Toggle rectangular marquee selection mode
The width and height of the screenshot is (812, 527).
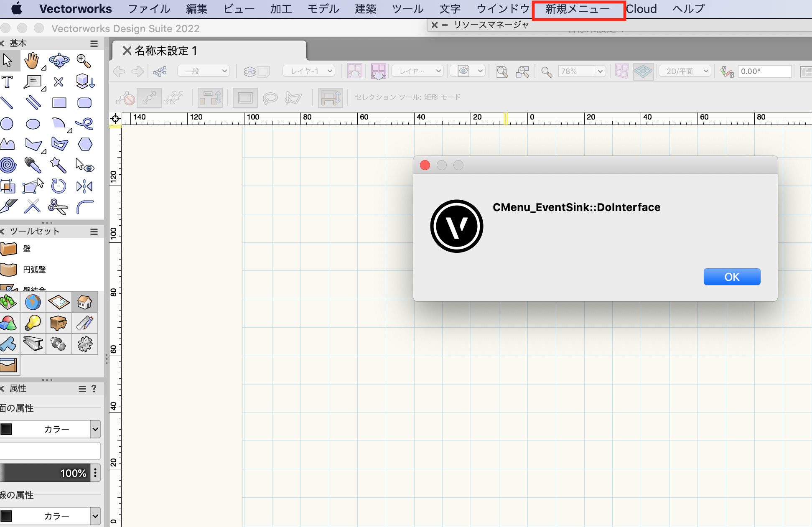pos(245,98)
